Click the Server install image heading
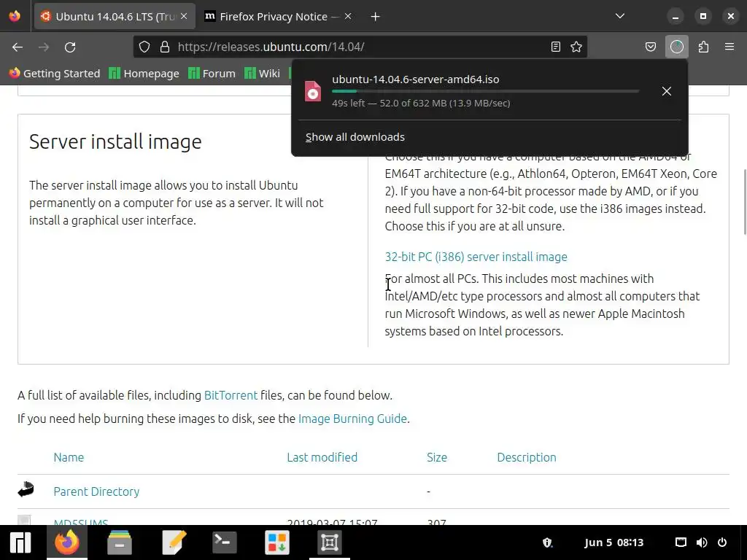 click(x=115, y=142)
